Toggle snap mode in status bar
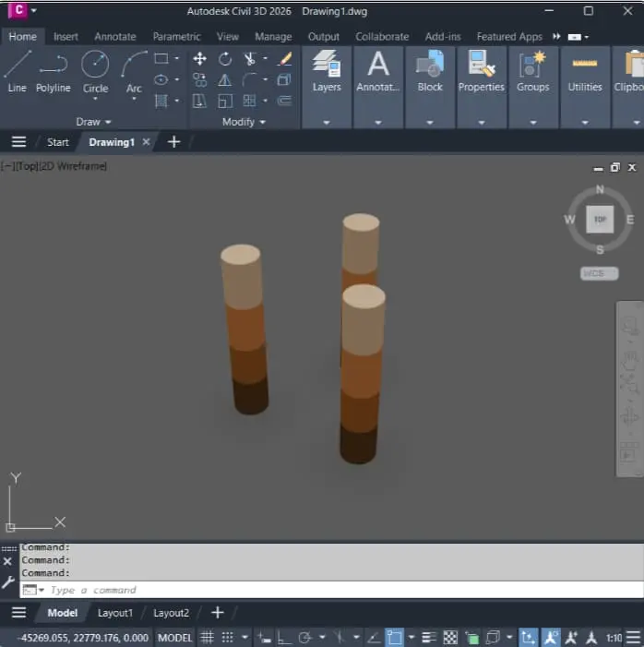Viewport: 644px width, 647px height. tap(228, 638)
